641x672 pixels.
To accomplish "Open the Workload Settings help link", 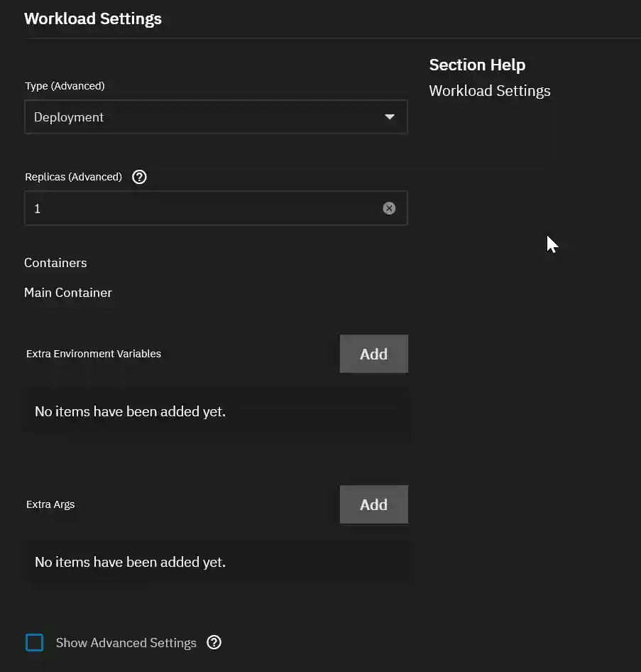I will click(489, 90).
